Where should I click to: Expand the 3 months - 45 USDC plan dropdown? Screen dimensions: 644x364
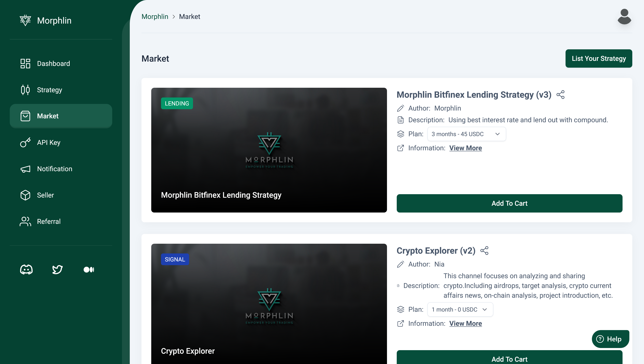pos(466,134)
